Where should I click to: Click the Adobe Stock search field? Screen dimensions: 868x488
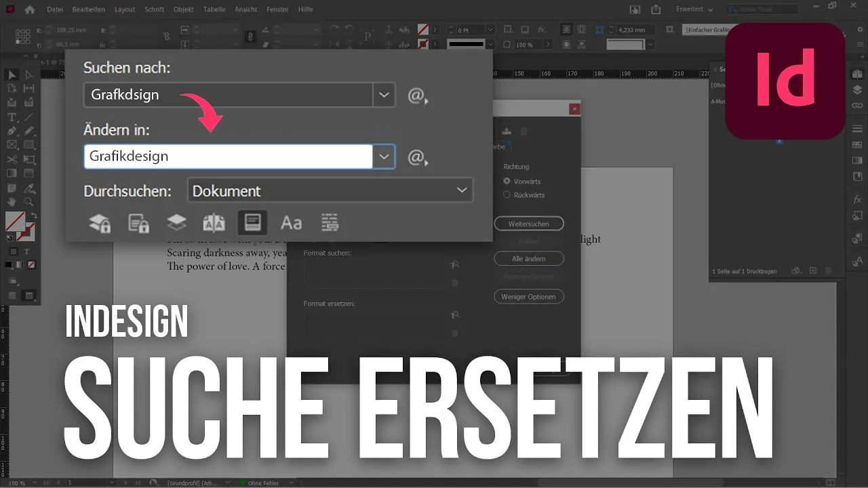click(x=762, y=9)
